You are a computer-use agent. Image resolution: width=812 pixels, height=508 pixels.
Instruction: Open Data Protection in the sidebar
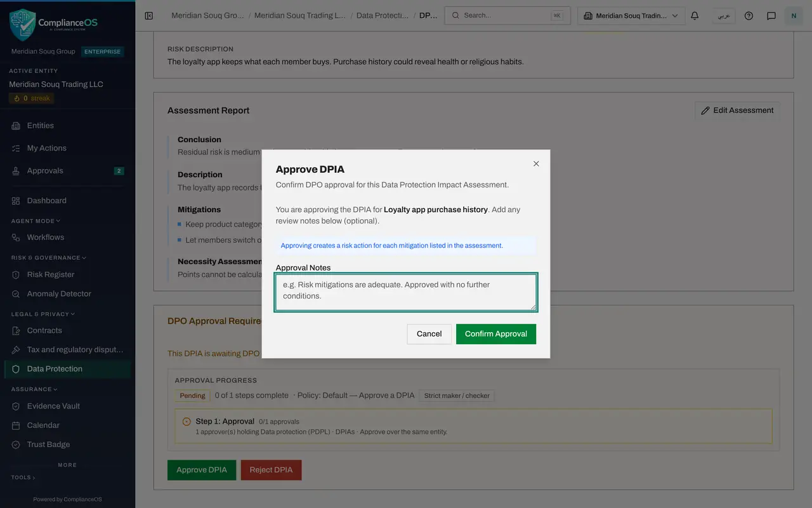click(x=67, y=369)
